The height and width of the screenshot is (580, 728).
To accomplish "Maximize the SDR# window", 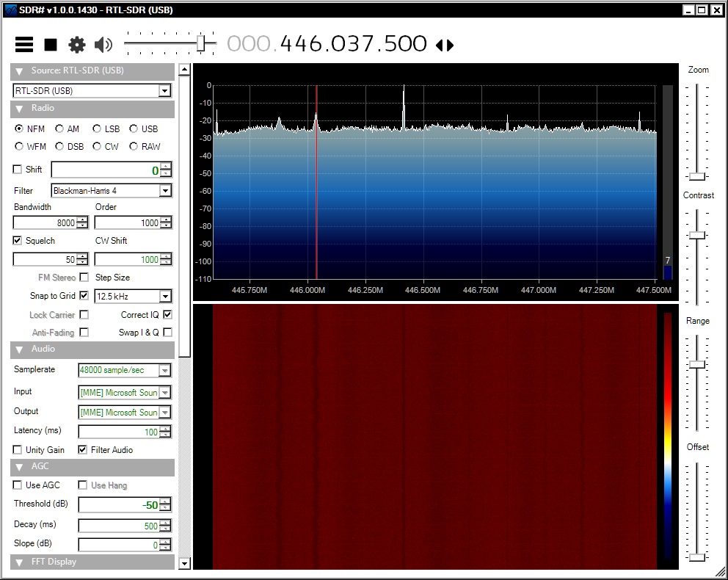I will click(702, 10).
